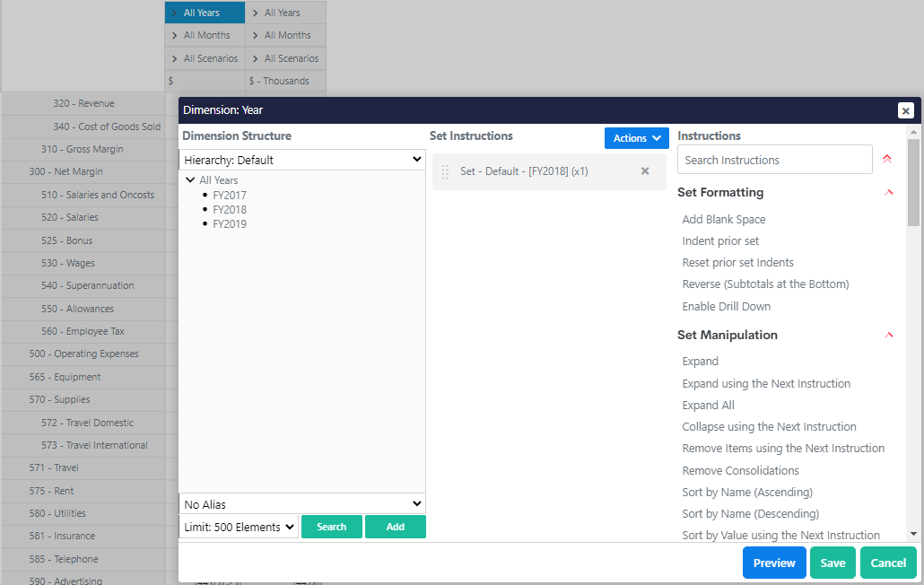Viewport: 924px width, 585px height.
Task: Select FY2017 in the dimension tree
Action: point(229,195)
